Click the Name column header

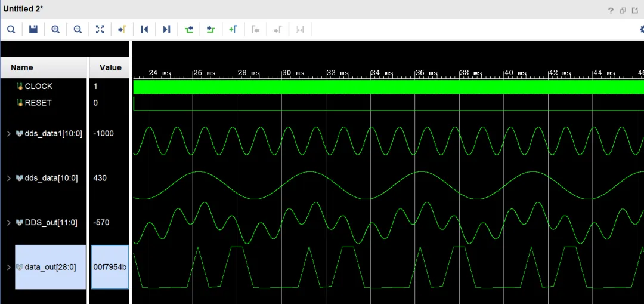tap(22, 67)
